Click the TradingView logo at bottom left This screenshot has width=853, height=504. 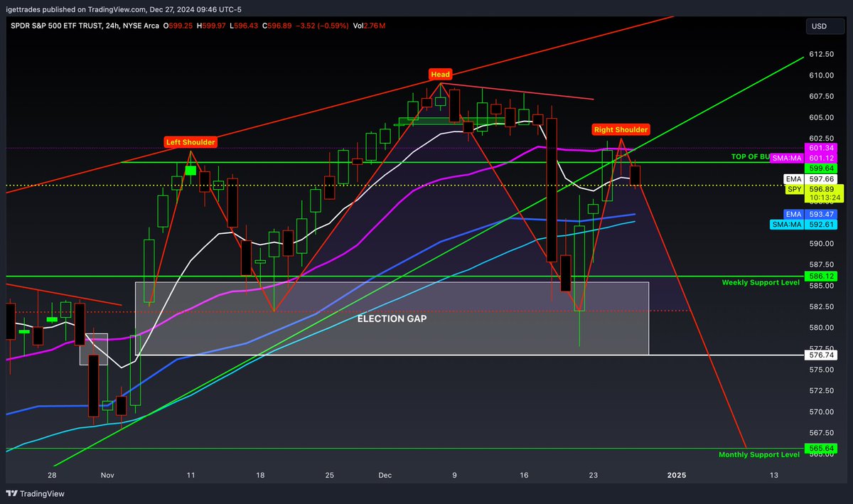point(33,493)
